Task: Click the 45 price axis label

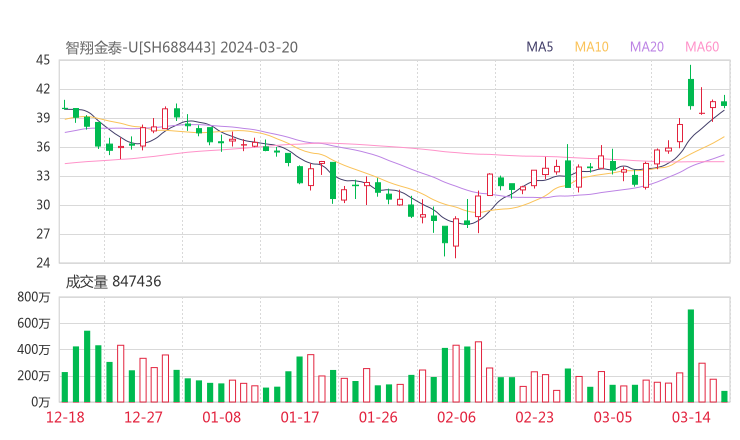Action: (43, 60)
